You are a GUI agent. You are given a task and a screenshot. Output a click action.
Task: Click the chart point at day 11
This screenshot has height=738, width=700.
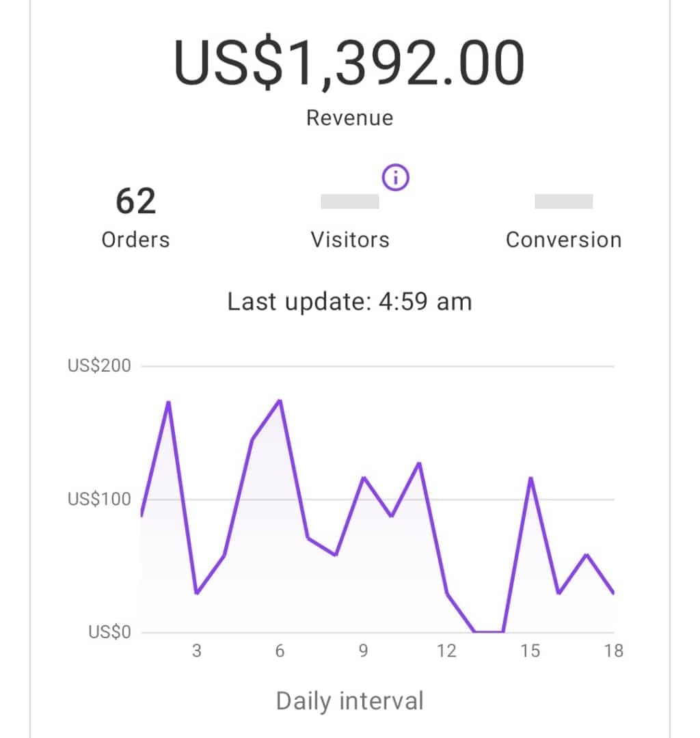[419, 463]
